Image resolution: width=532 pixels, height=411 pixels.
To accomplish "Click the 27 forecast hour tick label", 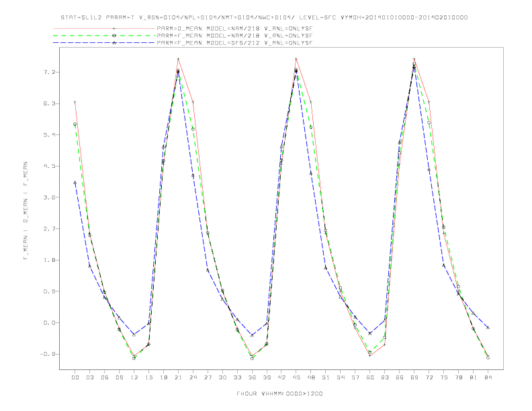I will (208, 377).
